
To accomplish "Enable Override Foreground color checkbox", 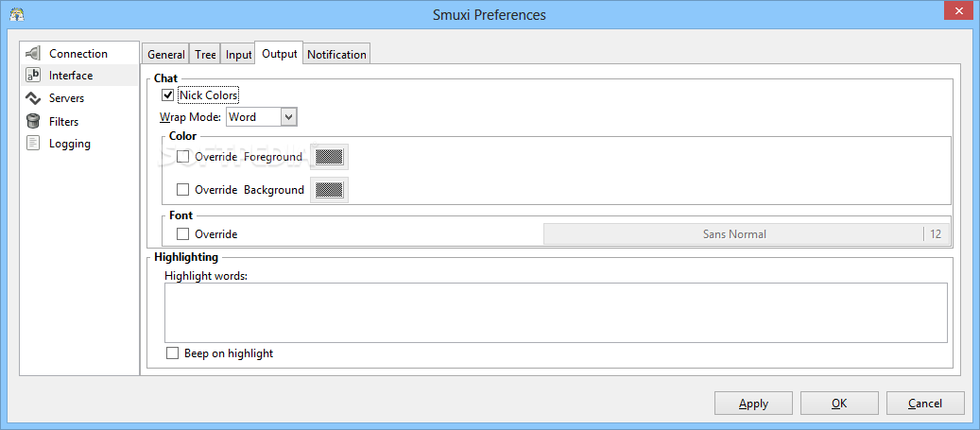I will tap(183, 157).
